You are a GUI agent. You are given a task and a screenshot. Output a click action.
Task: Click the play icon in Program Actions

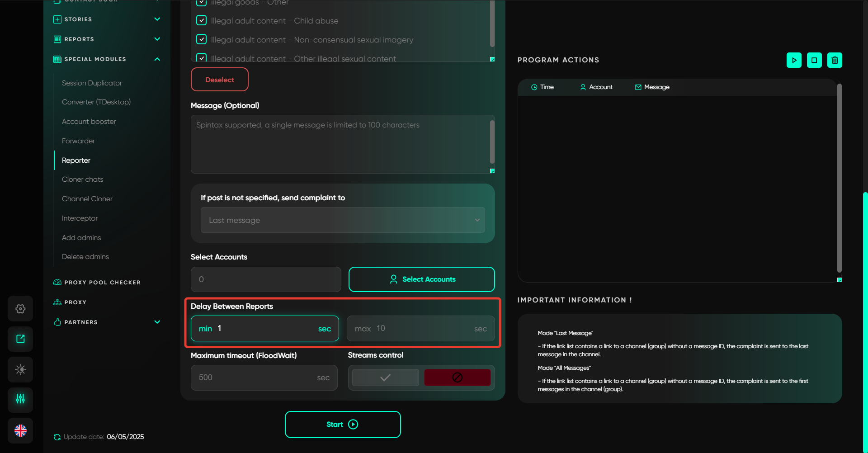point(794,60)
